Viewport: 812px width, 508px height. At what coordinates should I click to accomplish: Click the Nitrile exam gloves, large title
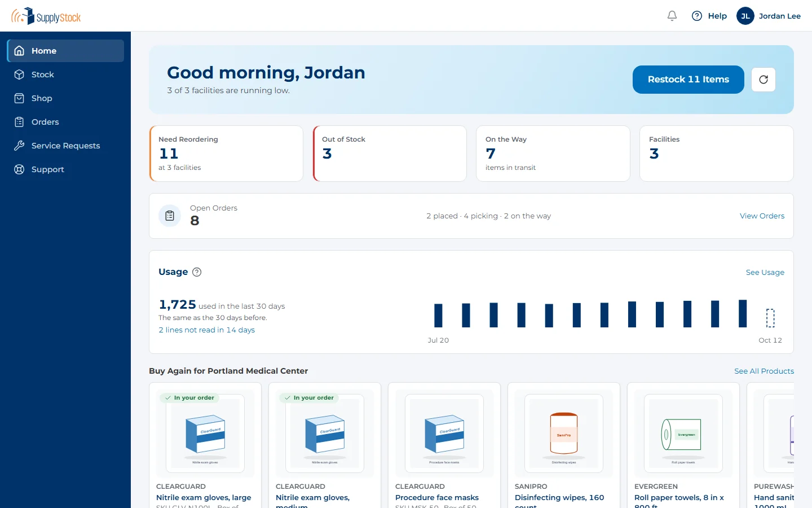point(204,497)
